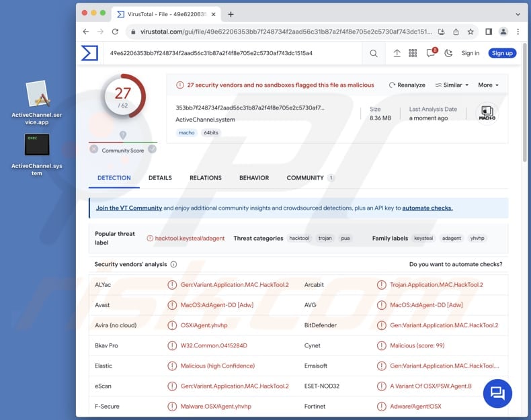Click the ActiveChannel.system file name text
Viewport: 531px width, 420px height.
(205, 120)
